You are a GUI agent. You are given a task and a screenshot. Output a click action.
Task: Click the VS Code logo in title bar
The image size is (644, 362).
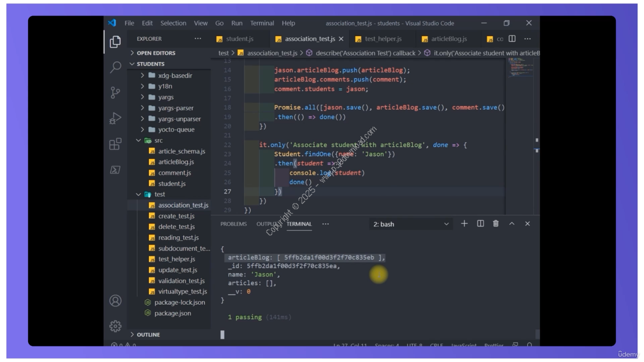click(x=112, y=23)
